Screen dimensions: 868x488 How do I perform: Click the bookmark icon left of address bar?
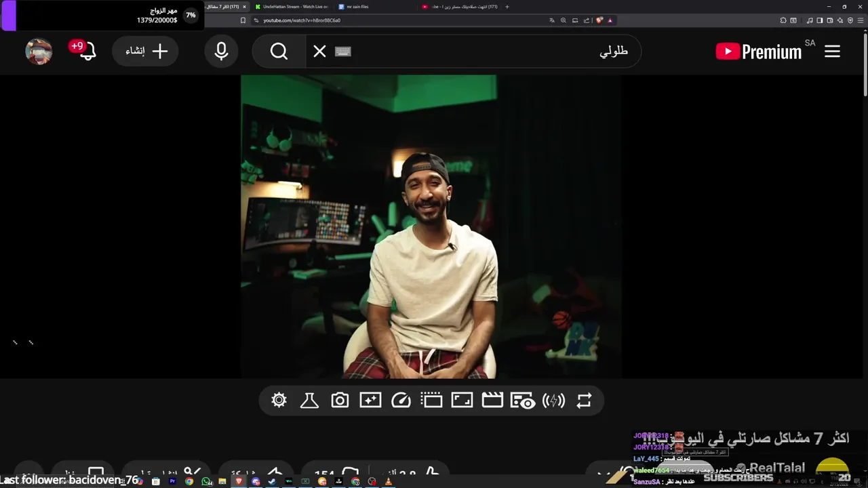coord(243,20)
